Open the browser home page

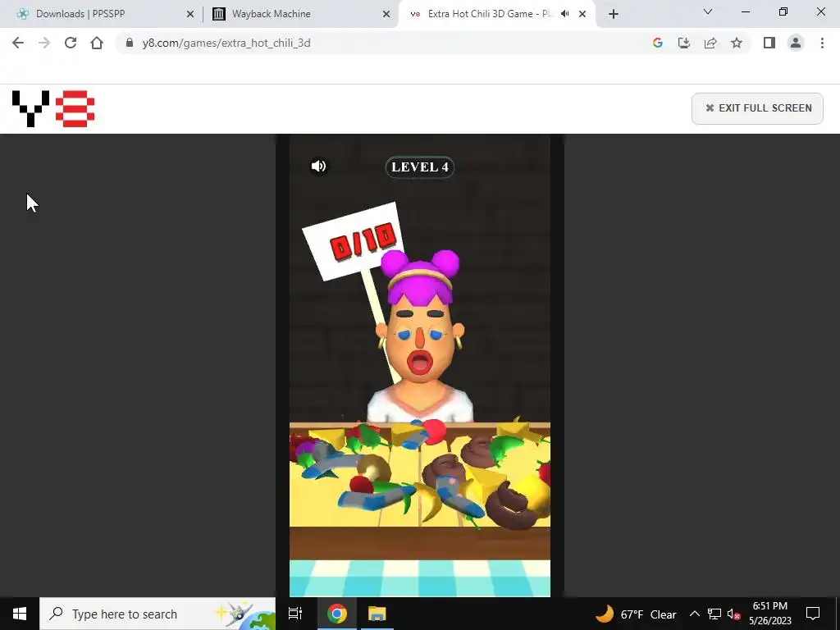pyautogui.click(x=97, y=43)
